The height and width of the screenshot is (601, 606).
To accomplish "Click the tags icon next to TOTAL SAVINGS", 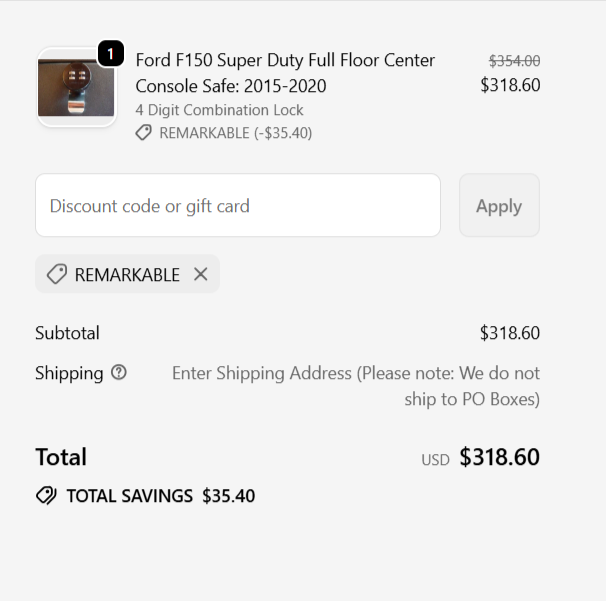I will pyautogui.click(x=46, y=496).
